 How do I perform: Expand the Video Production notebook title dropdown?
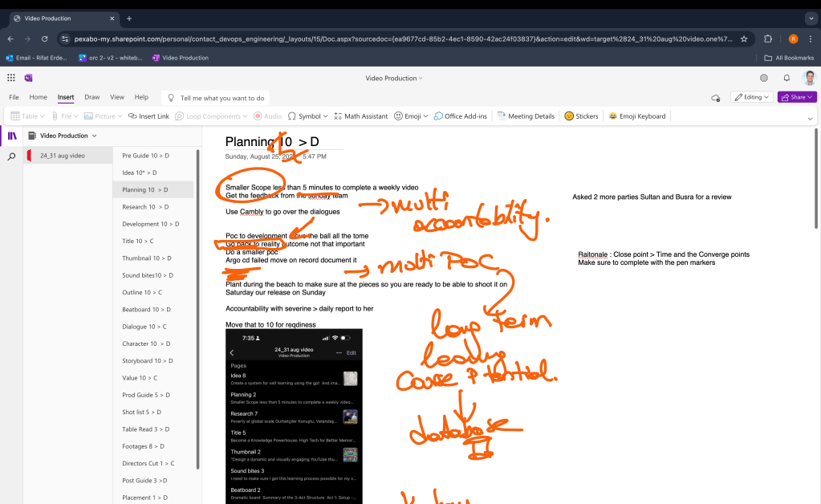click(421, 79)
